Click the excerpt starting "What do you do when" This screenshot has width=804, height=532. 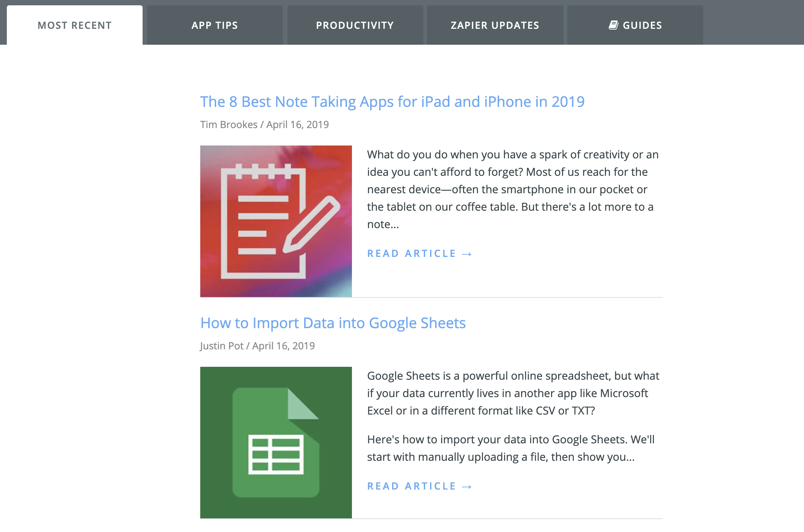coord(513,189)
